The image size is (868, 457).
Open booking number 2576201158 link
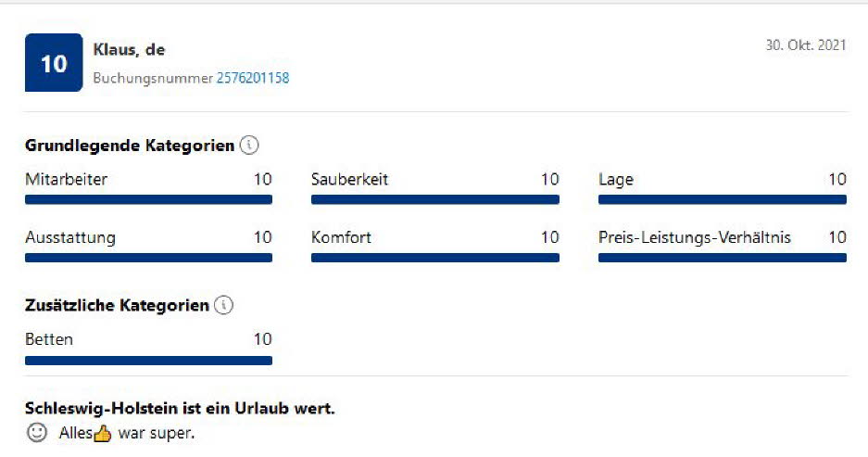click(x=253, y=79)
